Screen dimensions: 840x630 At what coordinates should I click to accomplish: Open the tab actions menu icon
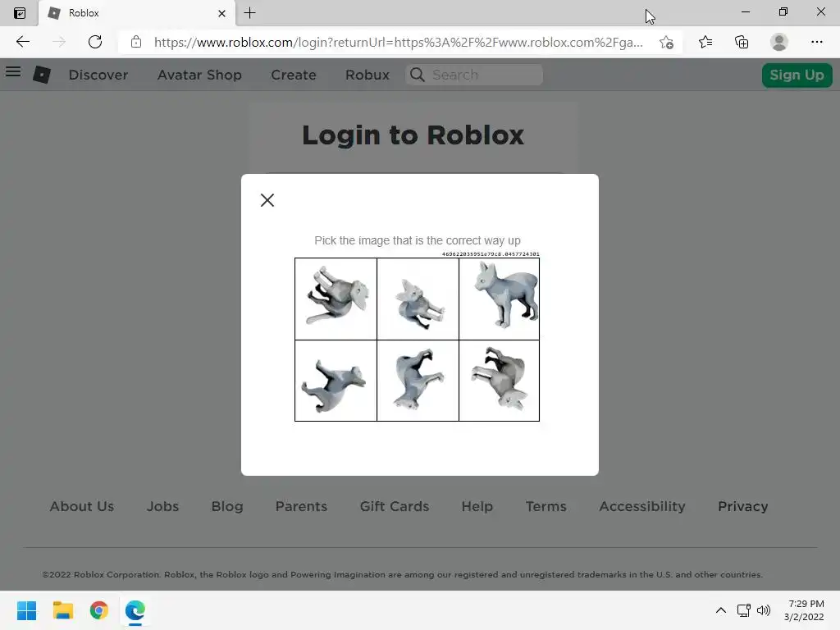point(20,13)
